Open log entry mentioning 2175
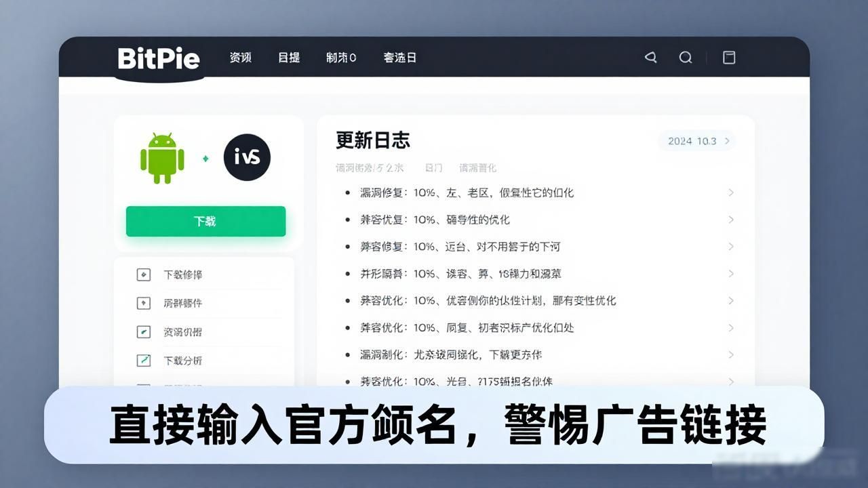 (456, 381)
